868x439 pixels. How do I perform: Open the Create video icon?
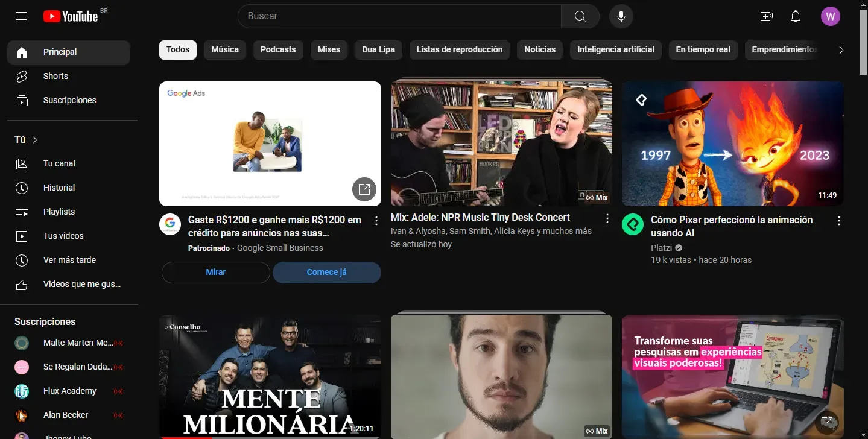point(767,16)
